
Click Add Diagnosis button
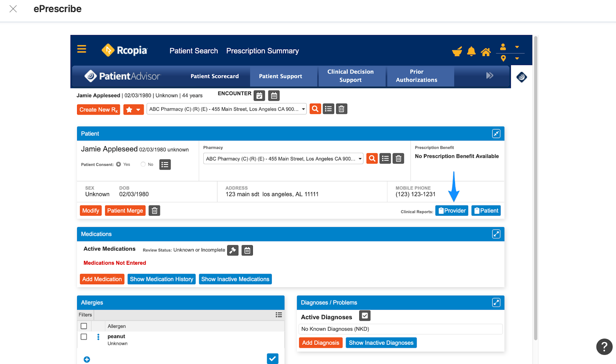(321, 342)
